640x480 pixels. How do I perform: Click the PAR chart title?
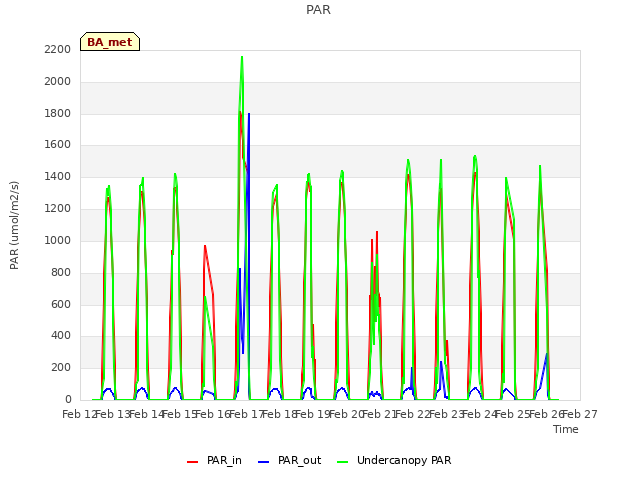click(x=318, y=10)
